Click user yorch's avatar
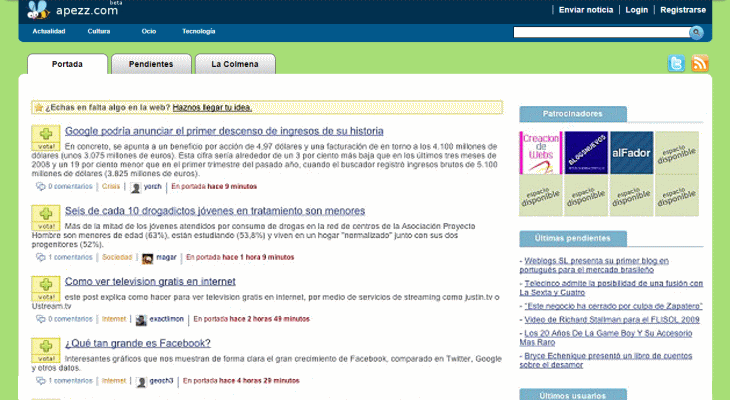 pos(135,188)
